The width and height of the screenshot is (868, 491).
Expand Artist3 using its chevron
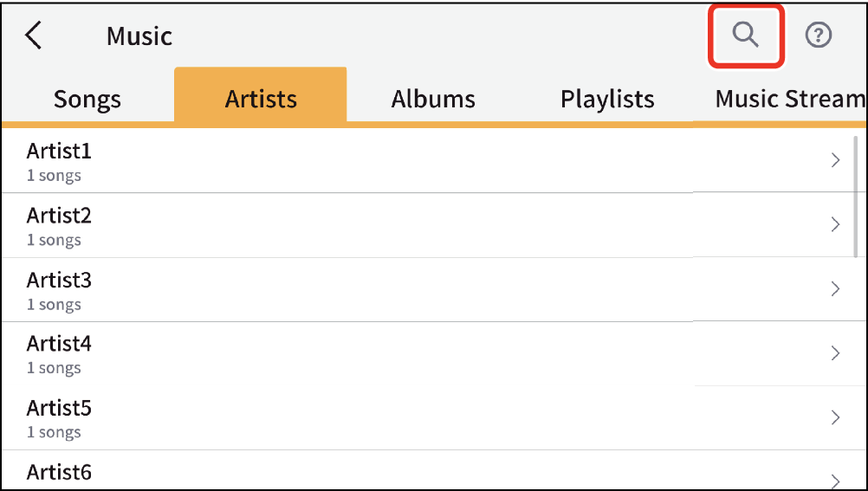(836, 288)
